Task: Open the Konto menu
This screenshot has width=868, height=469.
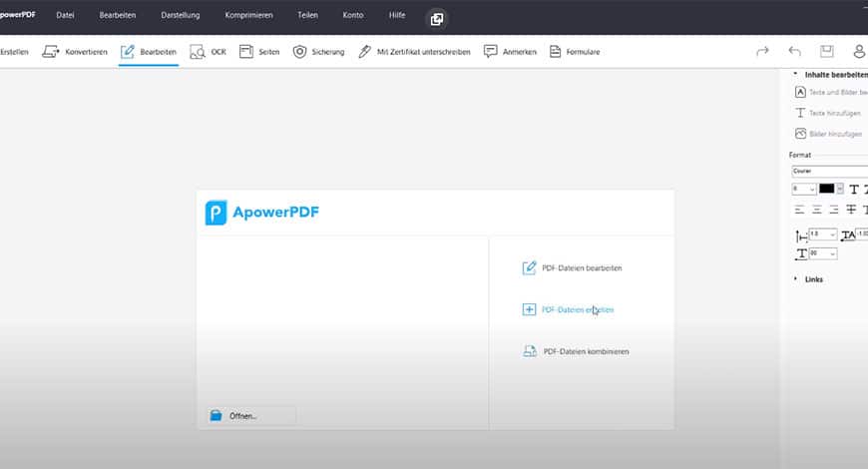Action: point(352,15)
